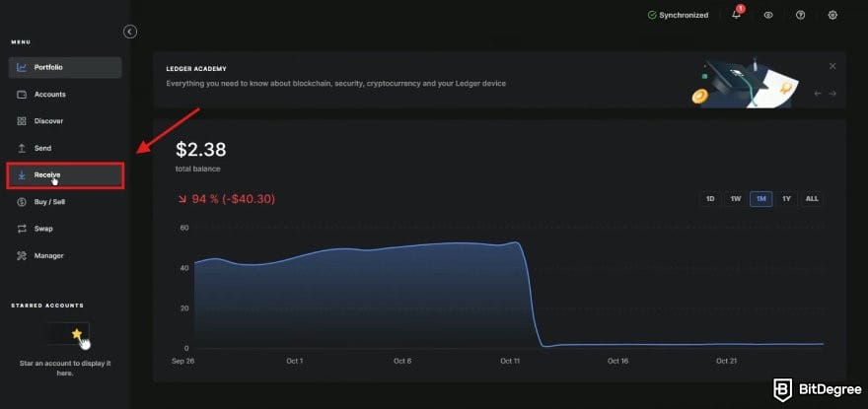Screen dimensions: 868x409
Task: Select the 1D chart range
Action: coord(710,199)
